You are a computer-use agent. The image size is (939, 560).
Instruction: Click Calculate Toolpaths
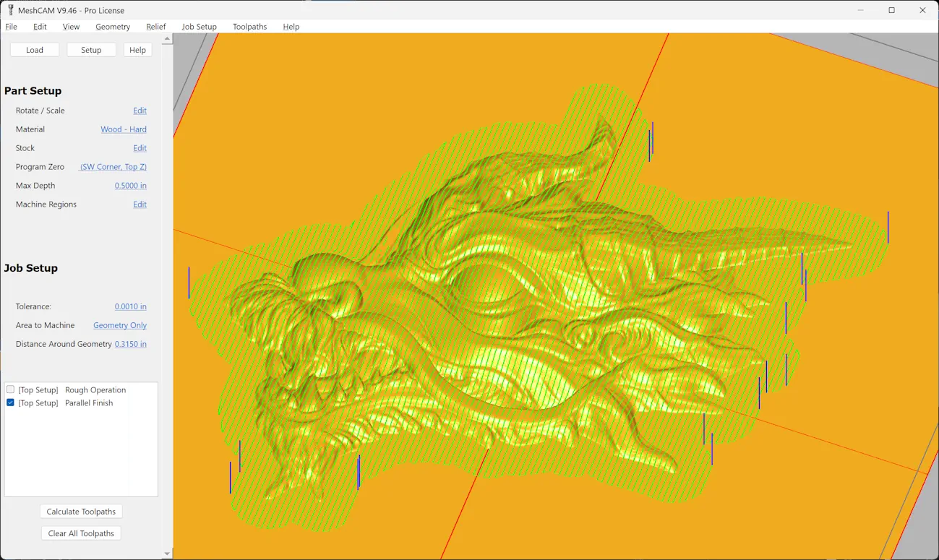tap(81, 511)
